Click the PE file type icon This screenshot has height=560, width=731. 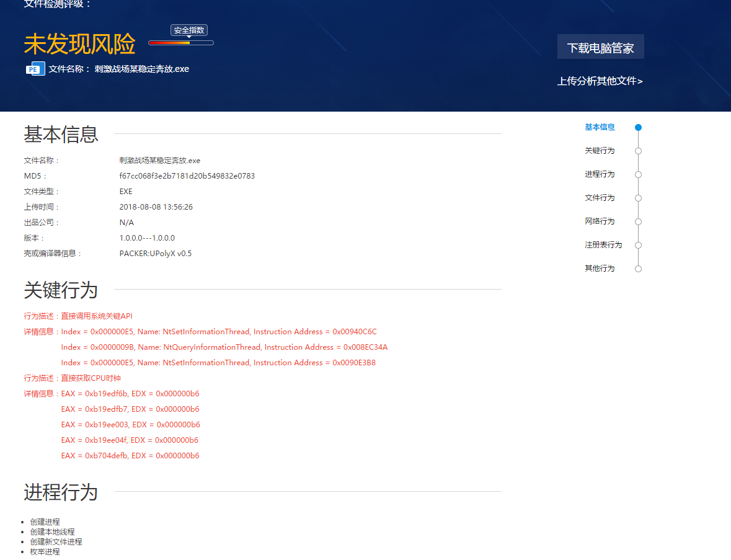click(x=35, y=69)
